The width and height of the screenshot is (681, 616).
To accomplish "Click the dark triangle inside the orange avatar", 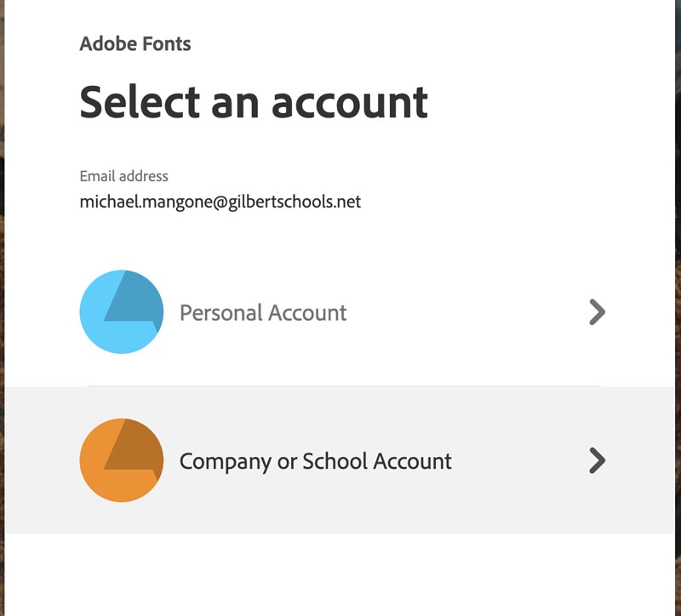I will tap(133, 448).
